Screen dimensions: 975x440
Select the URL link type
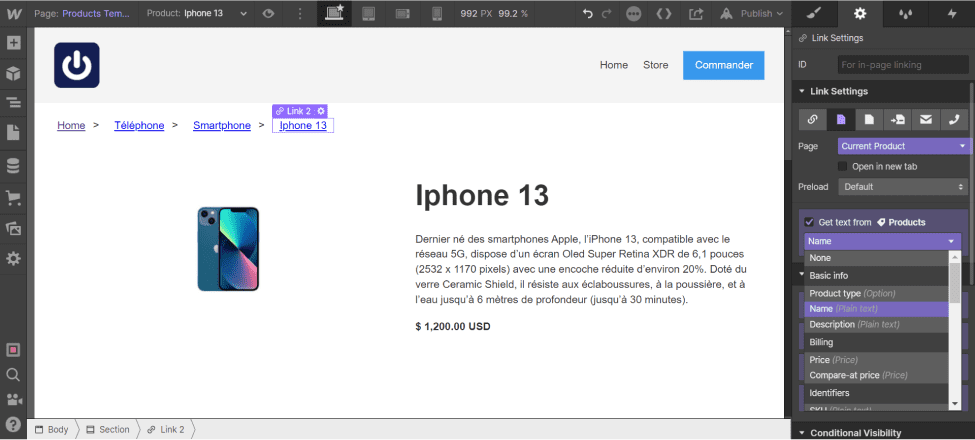(812, 119)
